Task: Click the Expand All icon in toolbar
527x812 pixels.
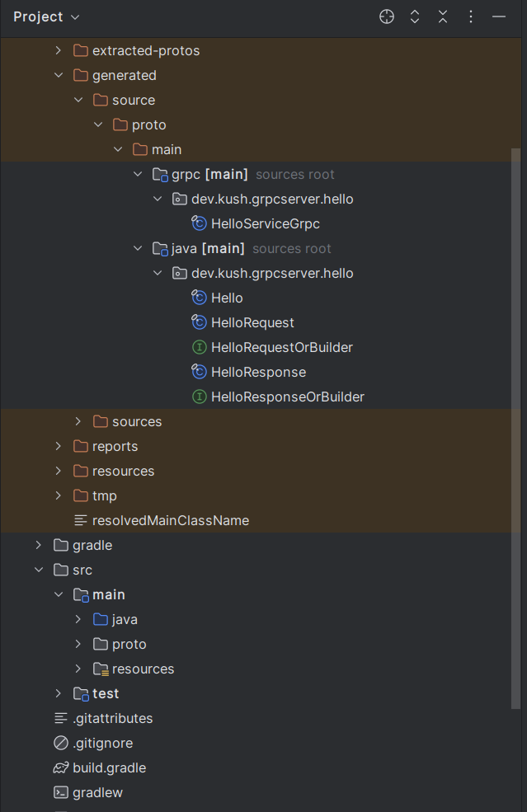Action: (x=415, y=16)
